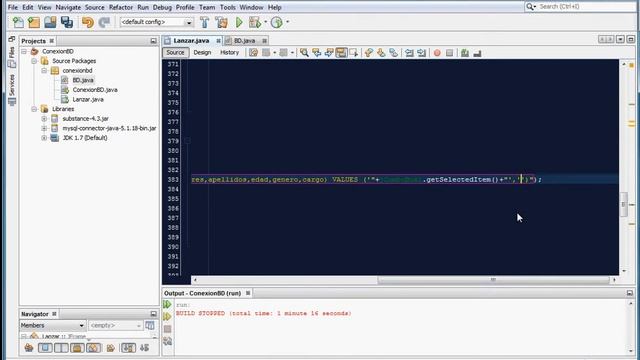Switch to the Source view
This screenshot has width=640, height=360.
[175, 52]
